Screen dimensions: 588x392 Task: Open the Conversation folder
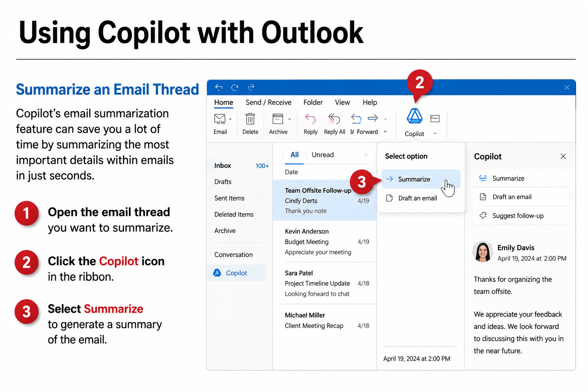click(234, 255)
